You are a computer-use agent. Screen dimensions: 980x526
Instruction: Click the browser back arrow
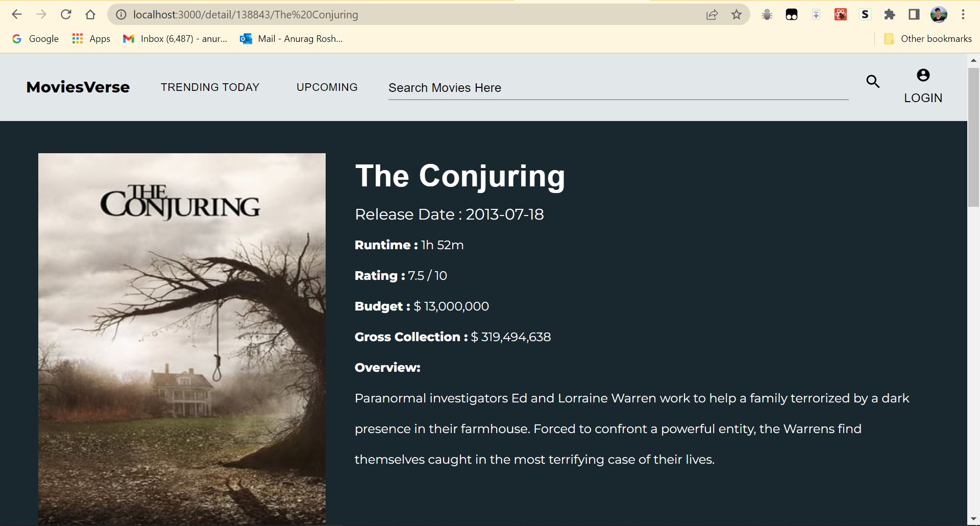(x=17, y=14)
